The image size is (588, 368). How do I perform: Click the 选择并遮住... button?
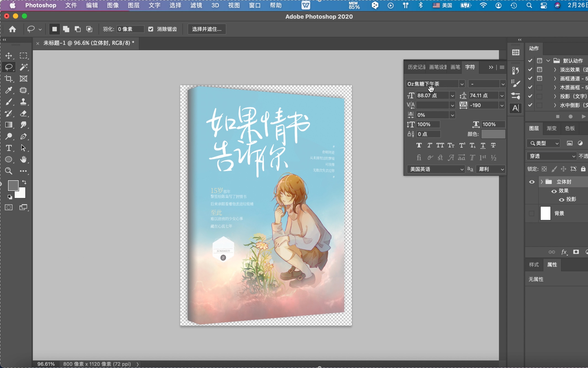(207, 29)
